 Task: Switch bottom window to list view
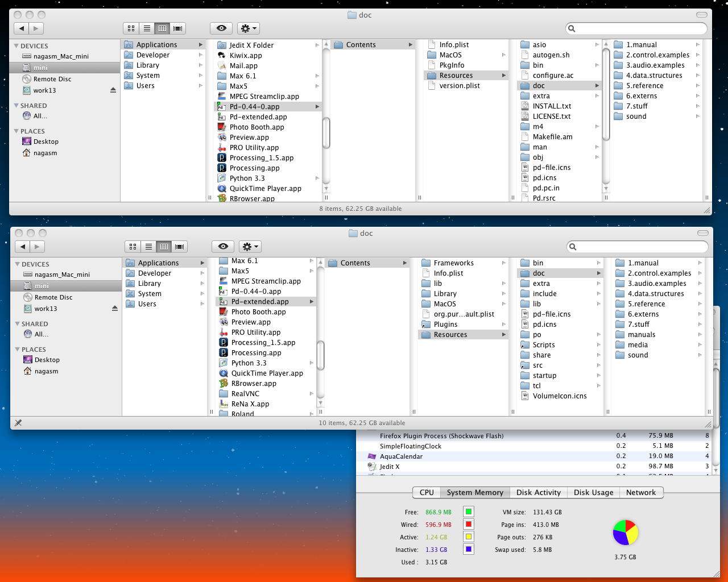(x=148, y=246)
